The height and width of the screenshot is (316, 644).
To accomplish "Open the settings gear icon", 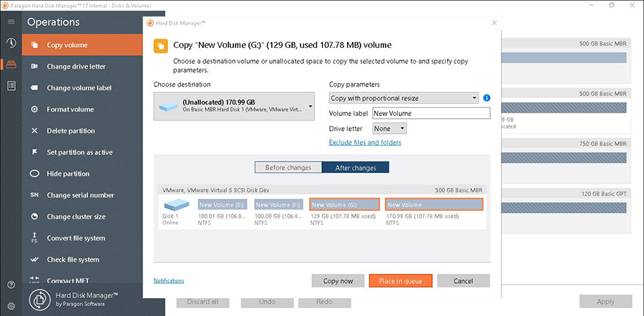I will pyautogui.click(x=11, y=306).
